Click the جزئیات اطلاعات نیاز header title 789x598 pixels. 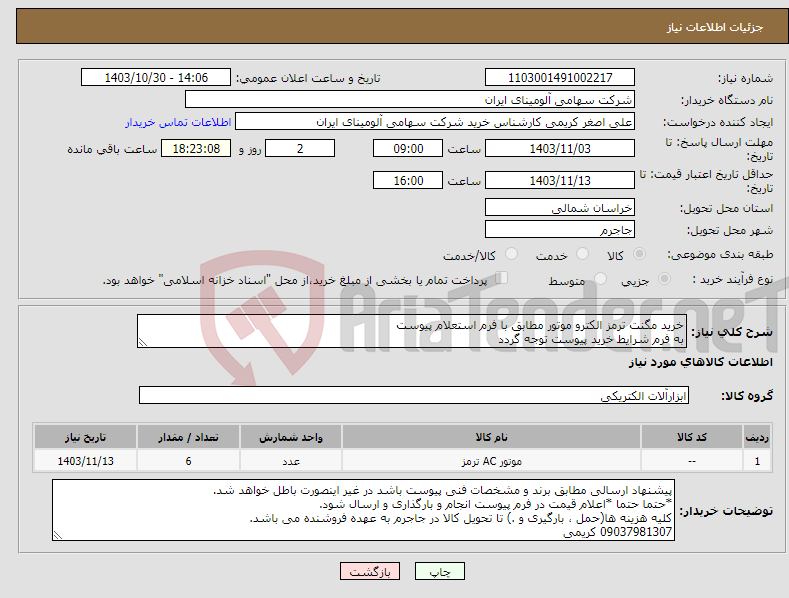715,27
